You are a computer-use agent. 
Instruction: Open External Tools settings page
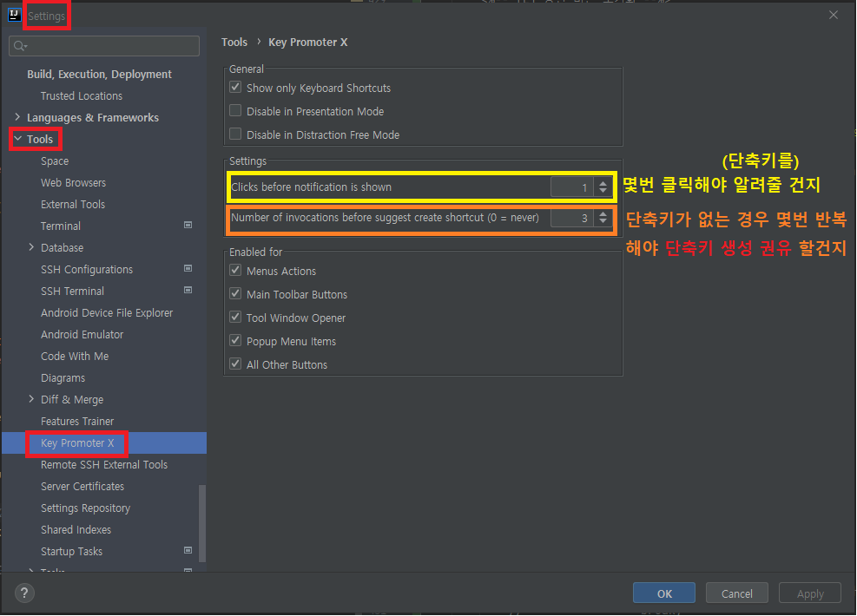coord(73,204)
